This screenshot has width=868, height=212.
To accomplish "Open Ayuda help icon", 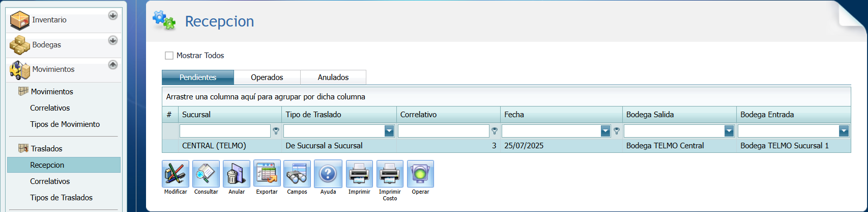I will [x=328, y=174].
